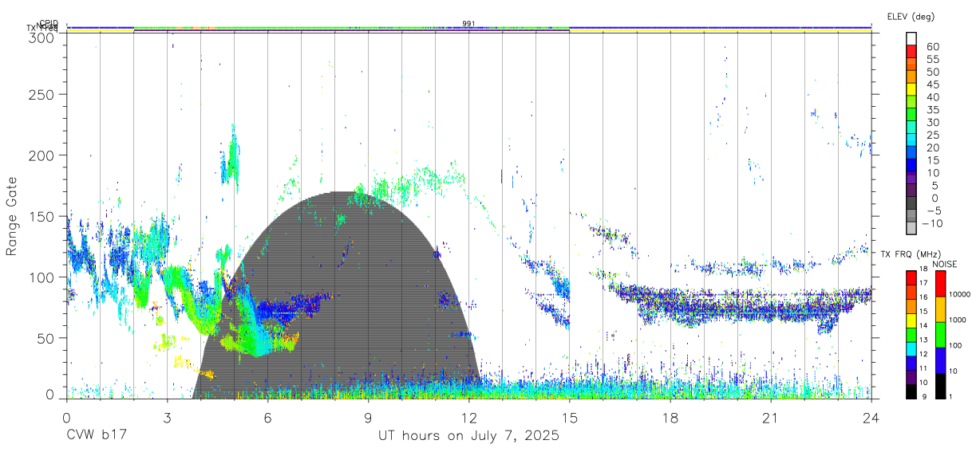Click the "100" range gate tick label

41,277
